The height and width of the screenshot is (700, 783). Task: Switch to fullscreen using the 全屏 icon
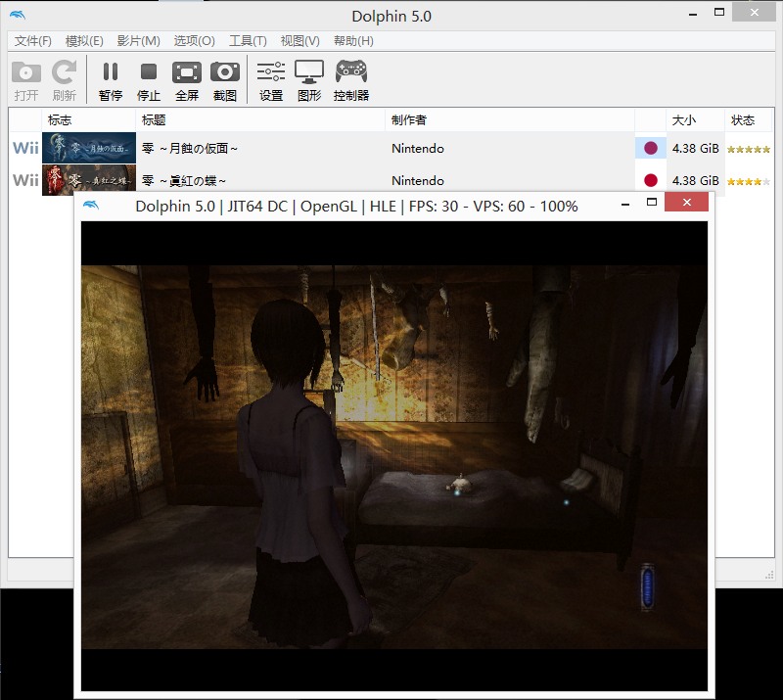coord(187,79)
